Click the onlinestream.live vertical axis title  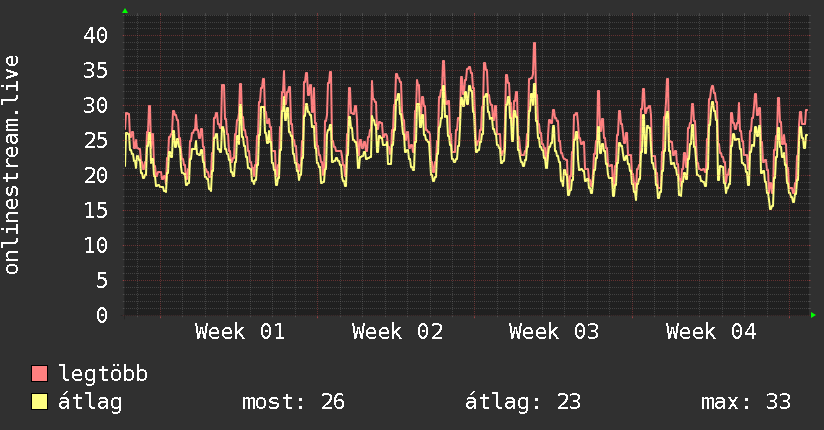pyautogui.click(x=12, y=165)
